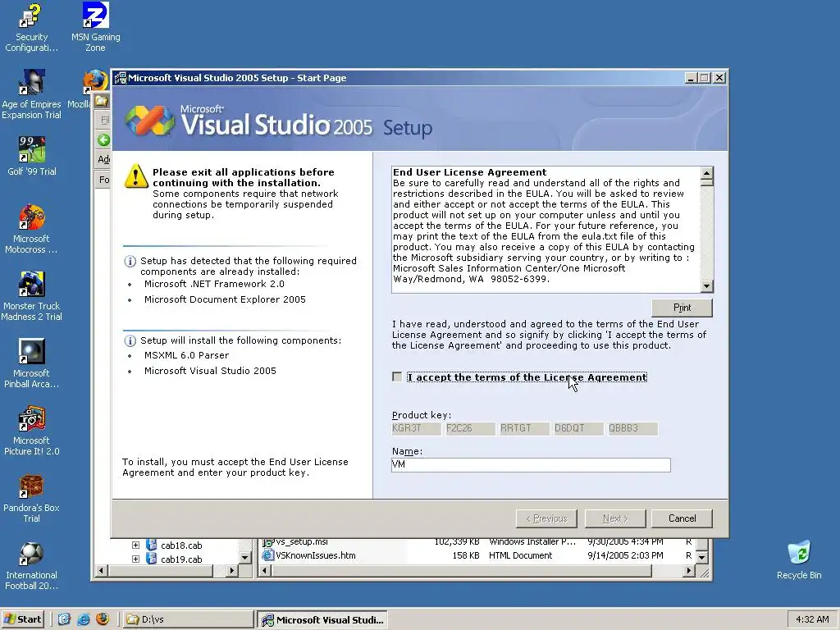Click the cab18.cab file icon in the folder tree

click(152, 545)
